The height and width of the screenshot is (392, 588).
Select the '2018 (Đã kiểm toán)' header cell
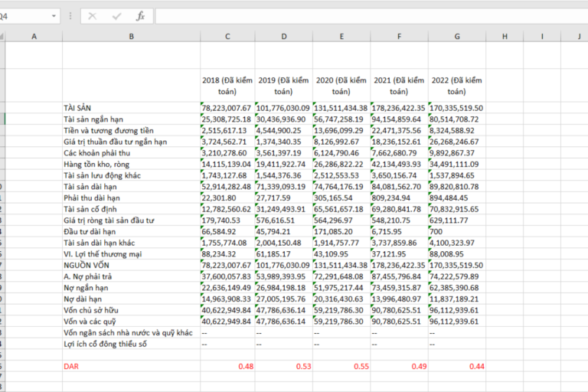[227, 85]
